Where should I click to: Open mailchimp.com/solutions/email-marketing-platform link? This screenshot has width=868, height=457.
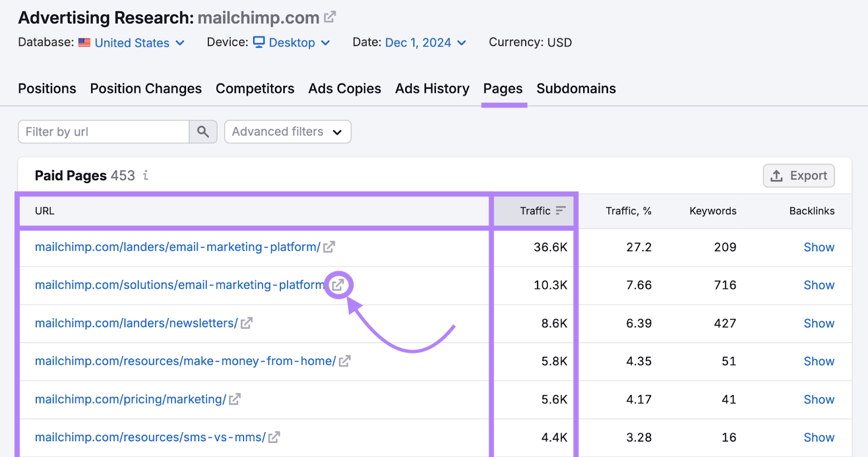click(180, 285)
